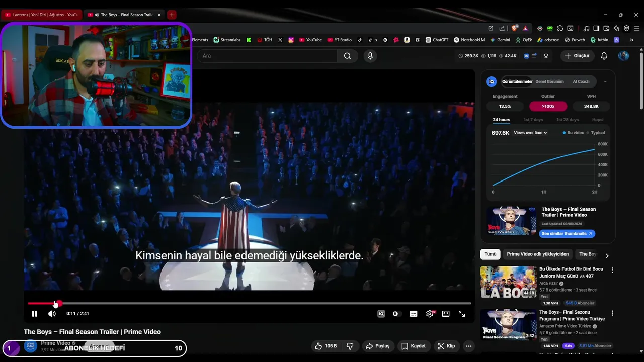Open the Instagram bookmark icon

tap(291, 40)
